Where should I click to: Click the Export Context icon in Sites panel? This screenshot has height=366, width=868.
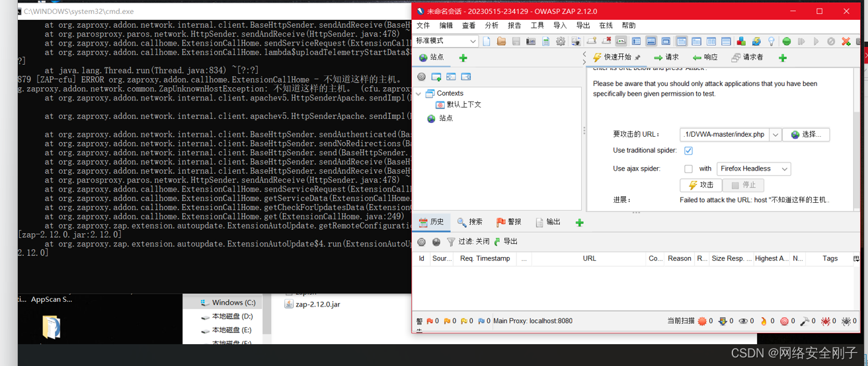tap(466, 77)
